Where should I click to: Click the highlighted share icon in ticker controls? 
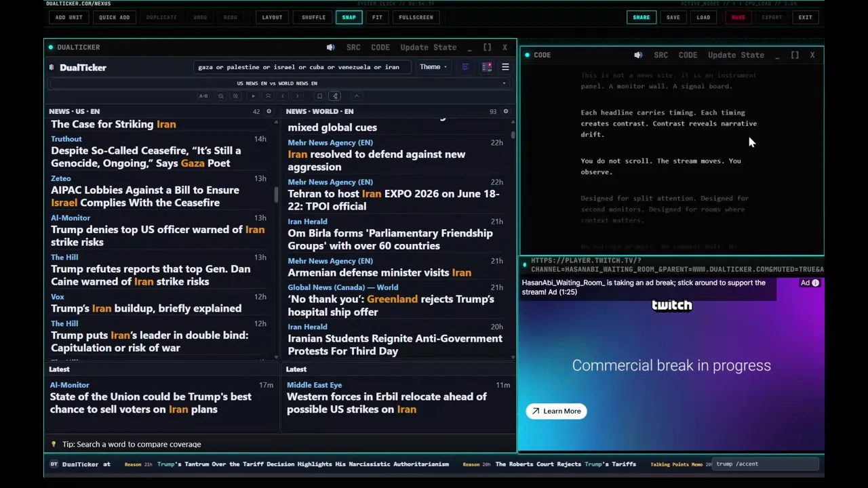tap(335, 96)
